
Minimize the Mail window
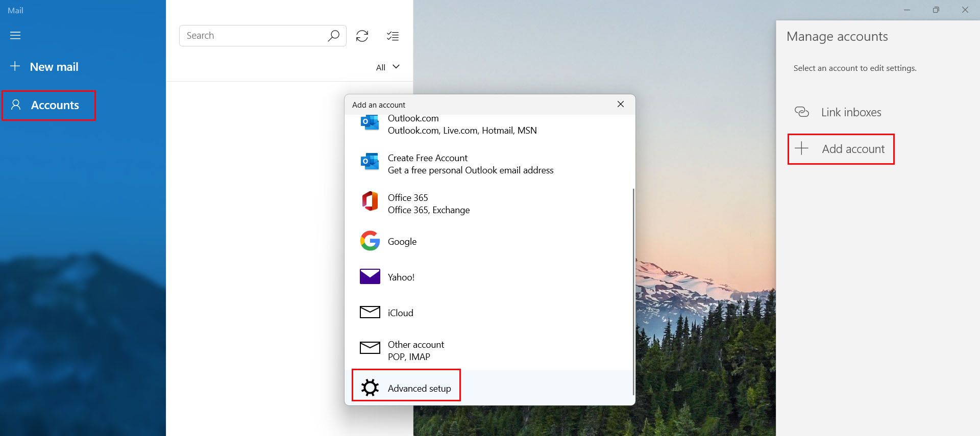pos(907,10)
